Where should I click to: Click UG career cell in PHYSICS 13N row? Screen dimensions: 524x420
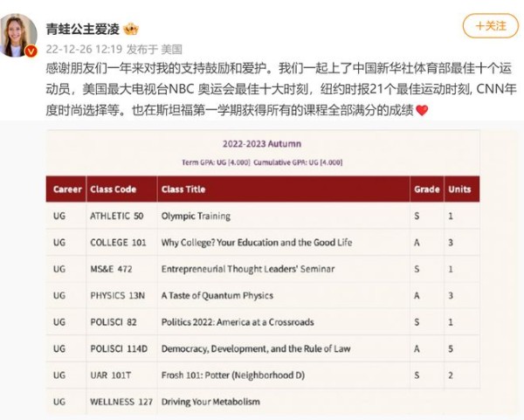point(59,296)
